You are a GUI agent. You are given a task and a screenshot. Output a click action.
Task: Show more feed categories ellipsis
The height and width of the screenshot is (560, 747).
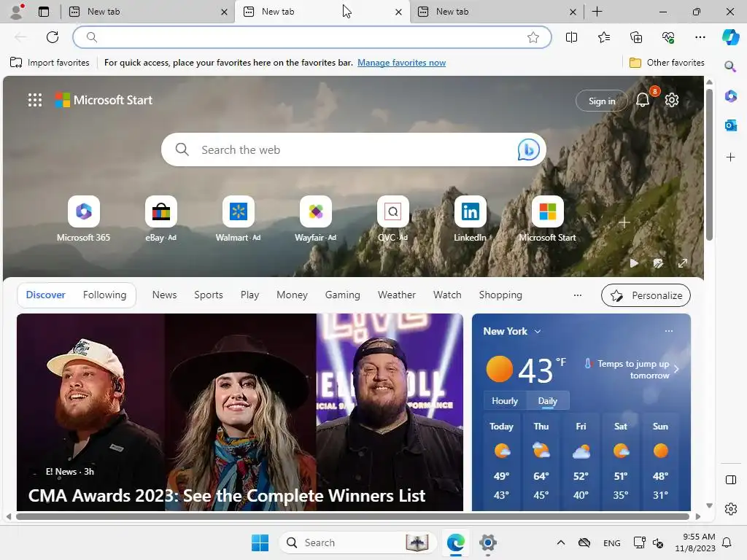[578, 295]
